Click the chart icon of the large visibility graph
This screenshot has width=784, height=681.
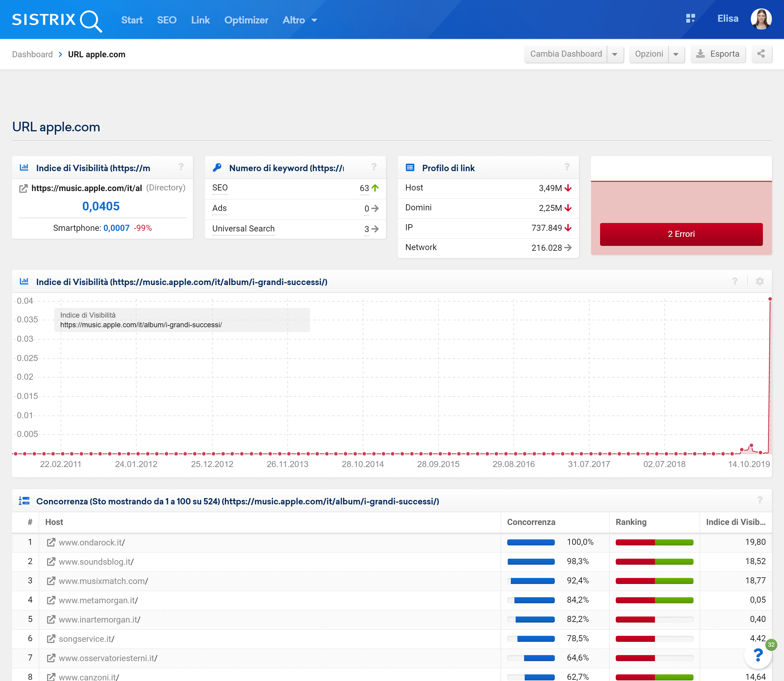coord(24,282)
